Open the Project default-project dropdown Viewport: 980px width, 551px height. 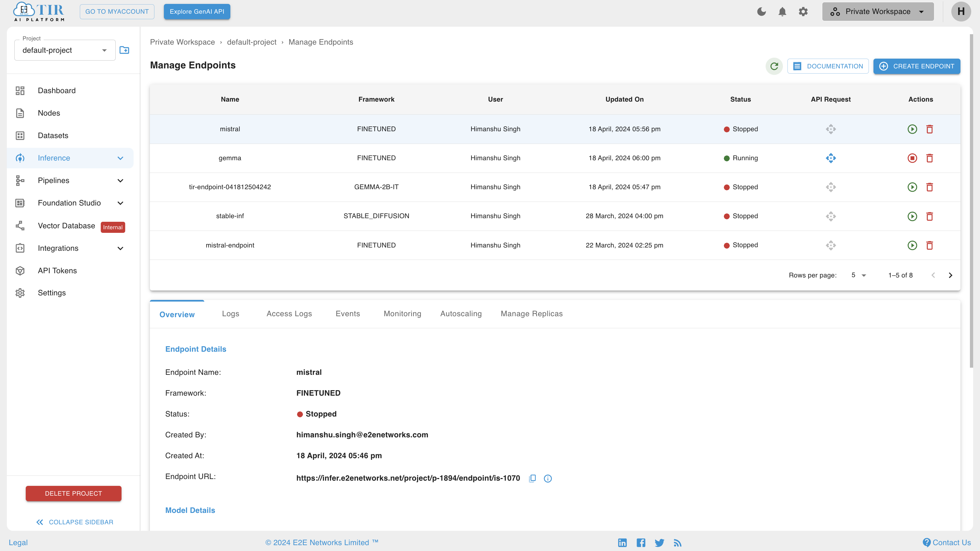point(65,50)
